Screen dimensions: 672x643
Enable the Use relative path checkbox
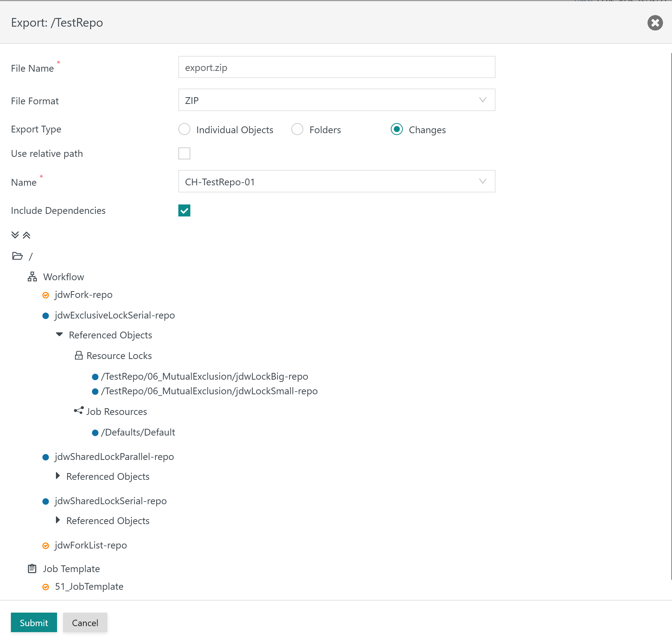pyautogui.click(x=184, y=153)
